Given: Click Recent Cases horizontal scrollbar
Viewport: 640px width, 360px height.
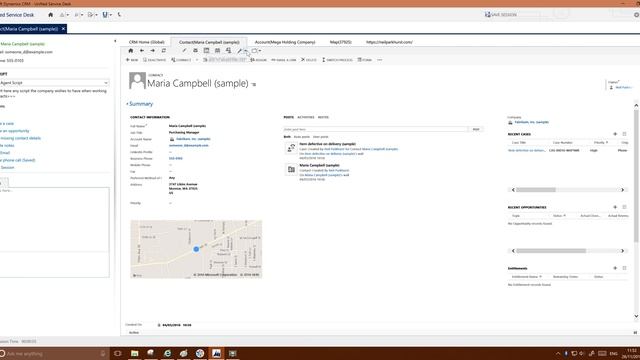Looking at the screenshot, I should click(568, 190).
